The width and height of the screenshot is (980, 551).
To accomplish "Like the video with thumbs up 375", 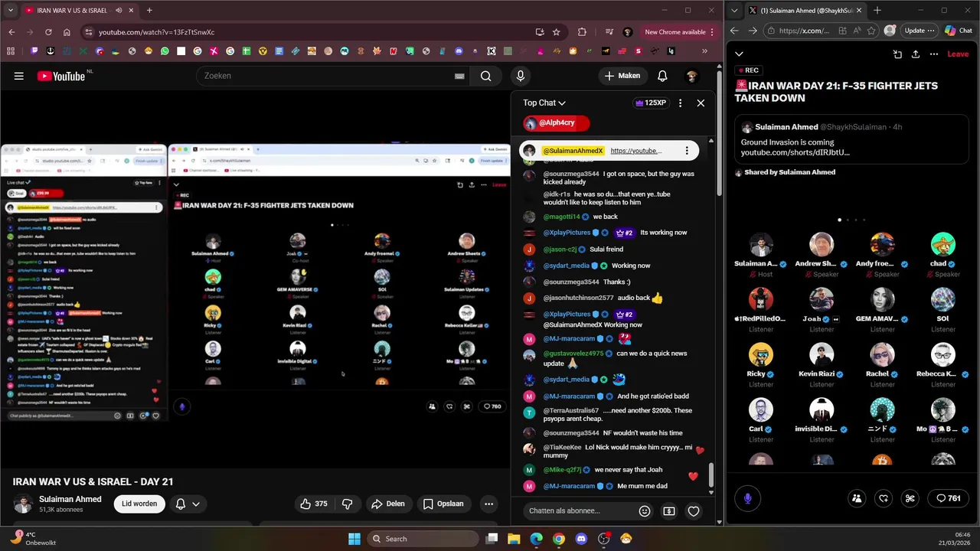I will tap(314, 504).
